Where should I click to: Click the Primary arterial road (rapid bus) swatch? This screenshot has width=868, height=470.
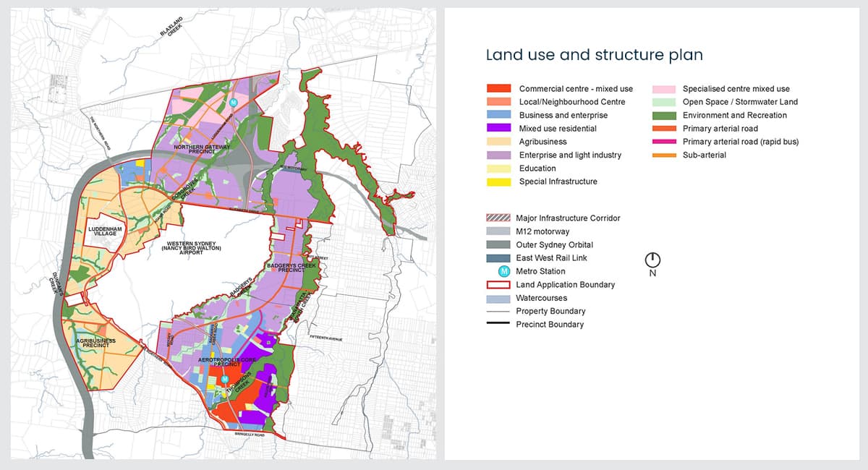pos(663,142)
